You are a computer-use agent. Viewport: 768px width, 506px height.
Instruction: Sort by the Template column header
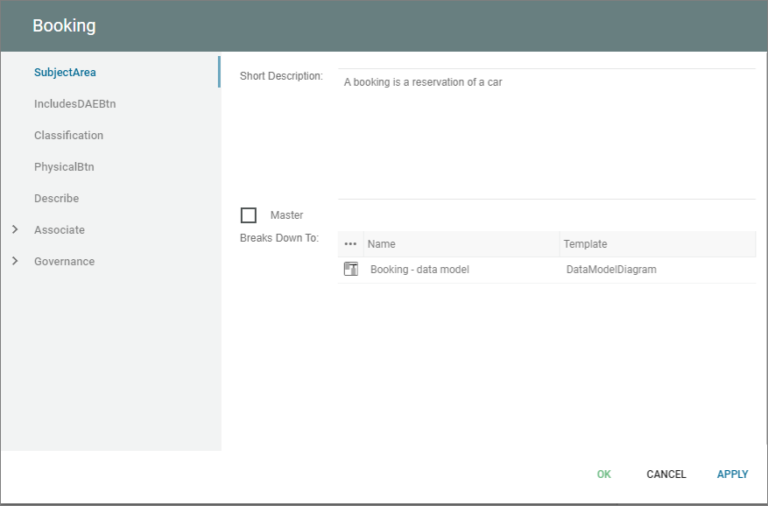pyautogui.click(x=585, y=244)
